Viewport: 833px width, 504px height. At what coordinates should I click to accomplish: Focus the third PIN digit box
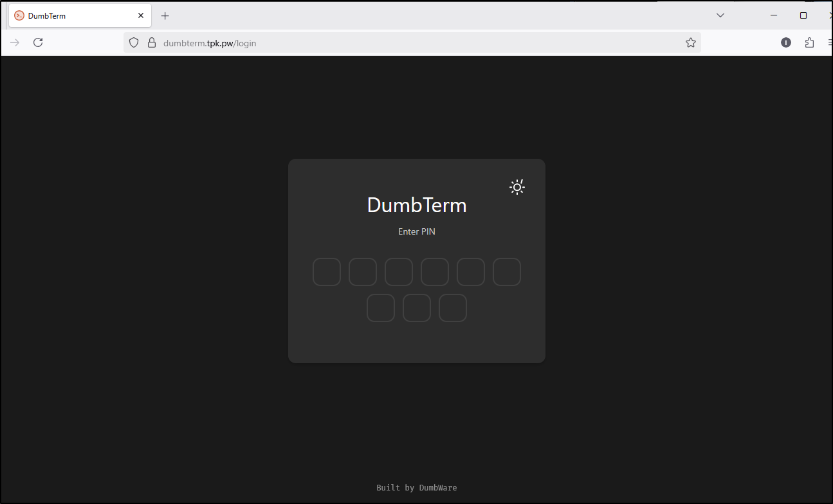click(x=399, y=272)
